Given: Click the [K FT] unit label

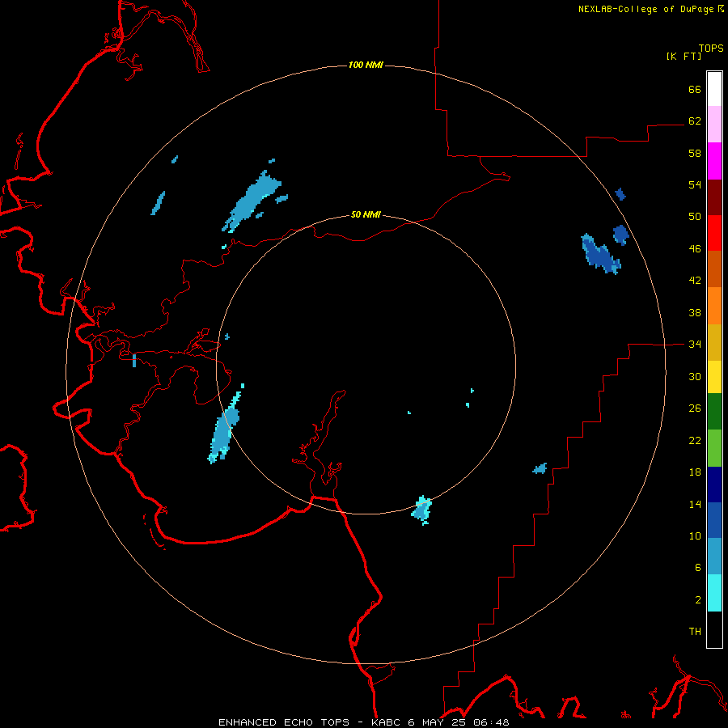Looking at the screenshot, I should pos(684,57).
